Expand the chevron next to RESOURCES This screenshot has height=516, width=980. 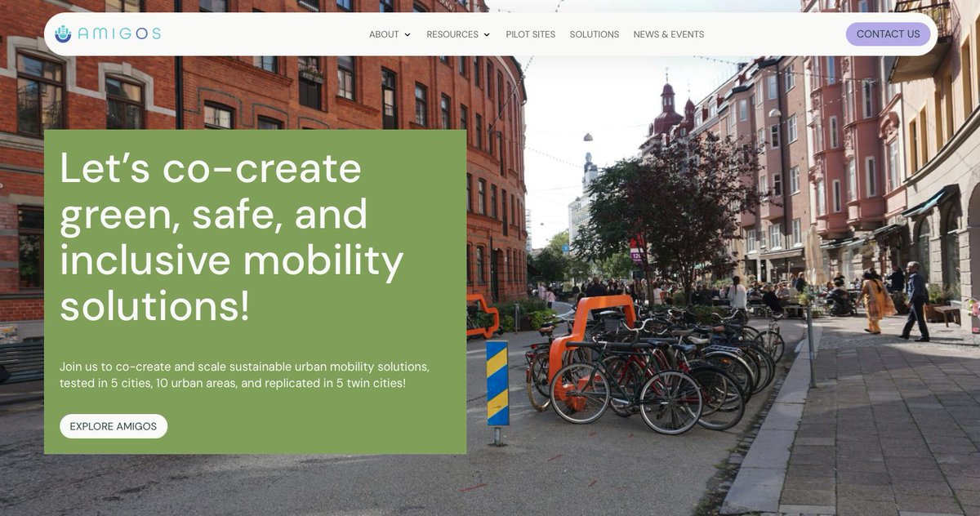(x=487, y=34)
